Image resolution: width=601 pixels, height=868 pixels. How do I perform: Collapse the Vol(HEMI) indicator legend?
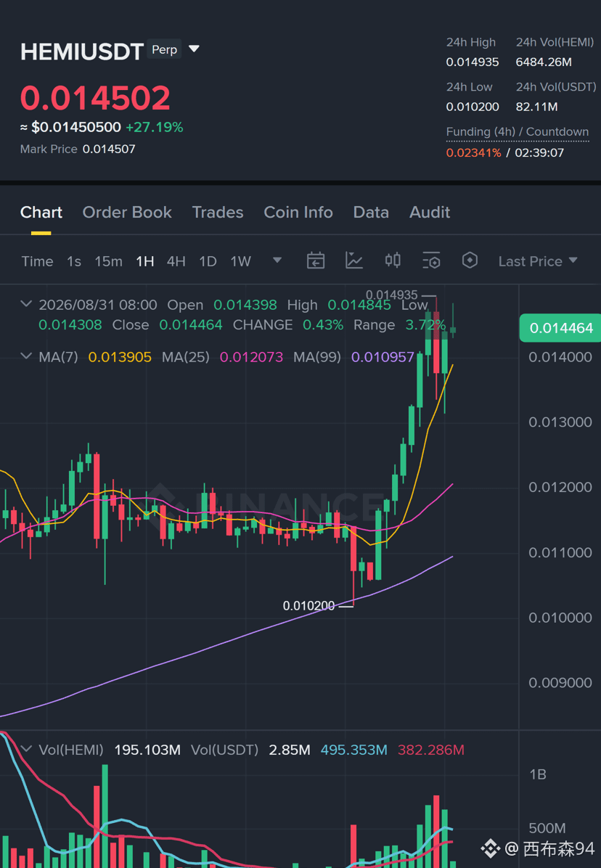[26, 749]
